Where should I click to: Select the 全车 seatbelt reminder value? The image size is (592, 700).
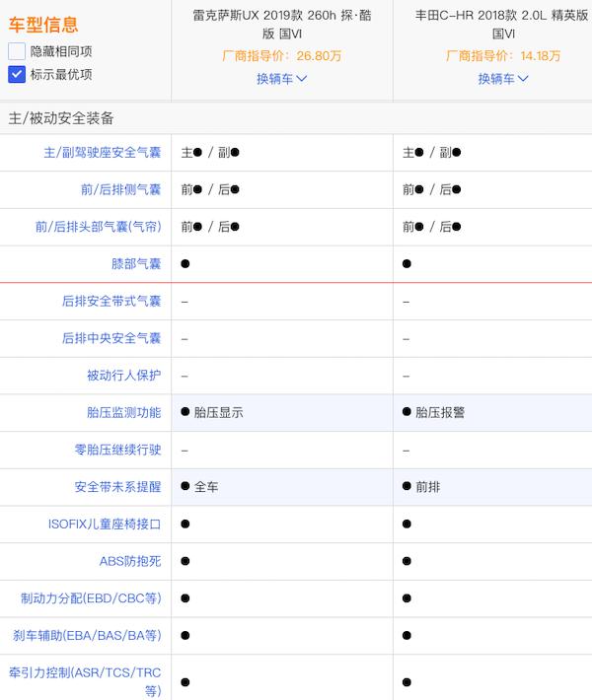click(199, 487)
